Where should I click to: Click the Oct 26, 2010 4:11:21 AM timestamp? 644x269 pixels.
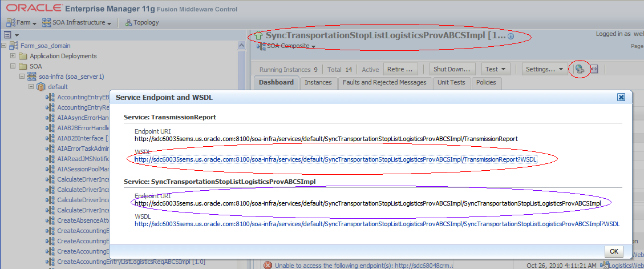coord(561,265)
